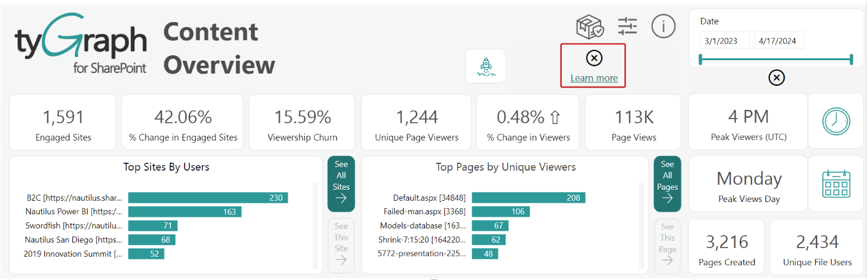This screenshot has height=280, width=868.
Task: Click the rocket launch icon
Action: coord(485,66)
